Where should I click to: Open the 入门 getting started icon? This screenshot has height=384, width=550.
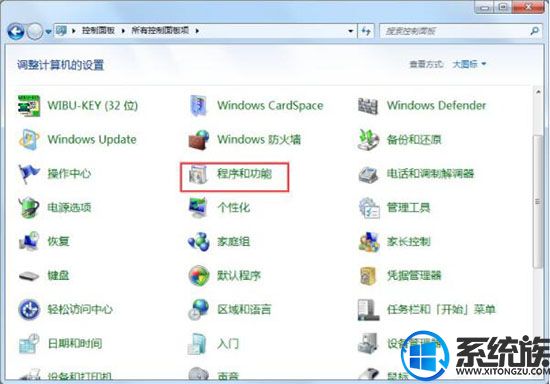(197, 343)
